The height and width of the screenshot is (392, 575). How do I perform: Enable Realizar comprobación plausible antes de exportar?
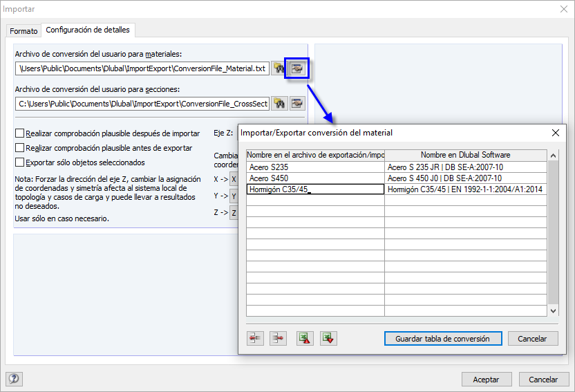click(20, 148)
